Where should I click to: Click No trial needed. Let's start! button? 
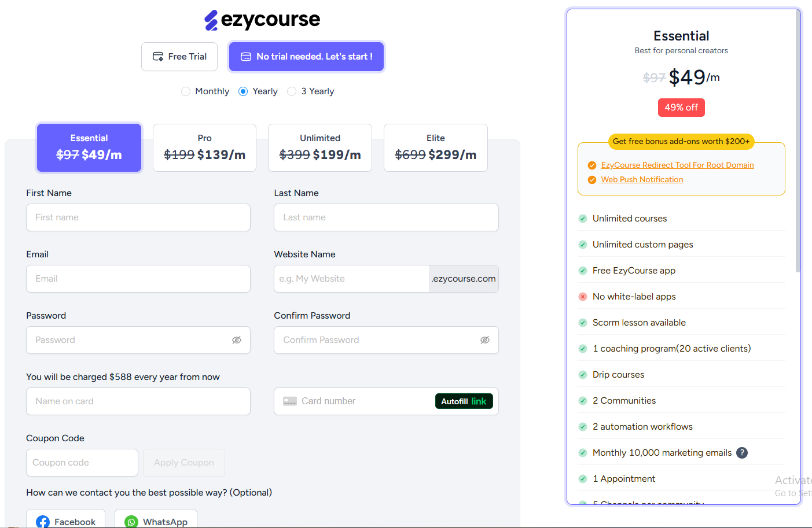coord(307,57)
